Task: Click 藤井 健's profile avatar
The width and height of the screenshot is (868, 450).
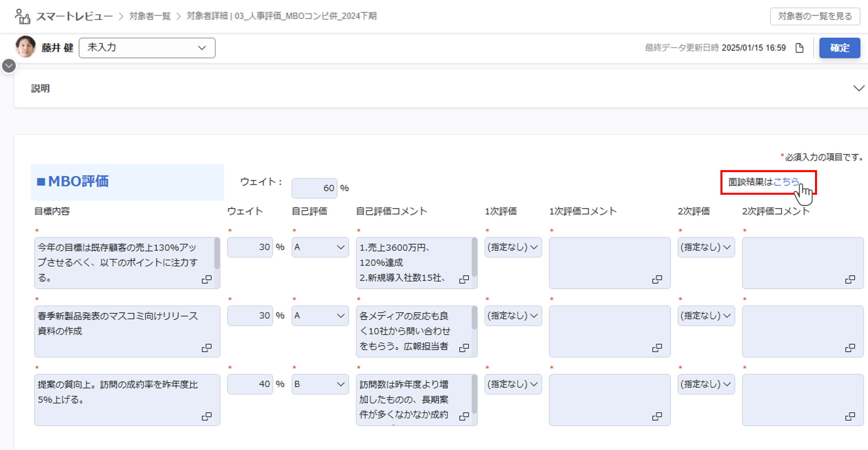Action: [26, 47]
